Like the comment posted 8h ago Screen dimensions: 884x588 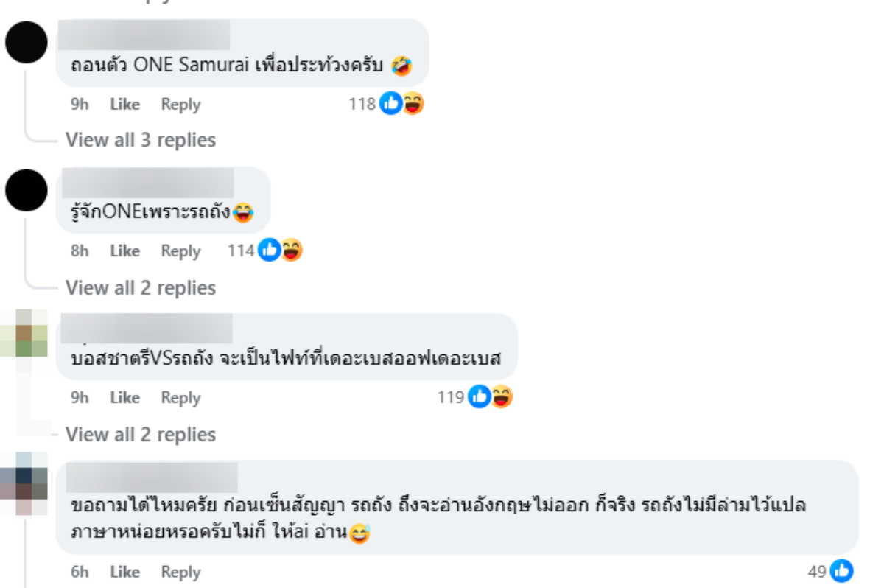(x=124, y=251)
